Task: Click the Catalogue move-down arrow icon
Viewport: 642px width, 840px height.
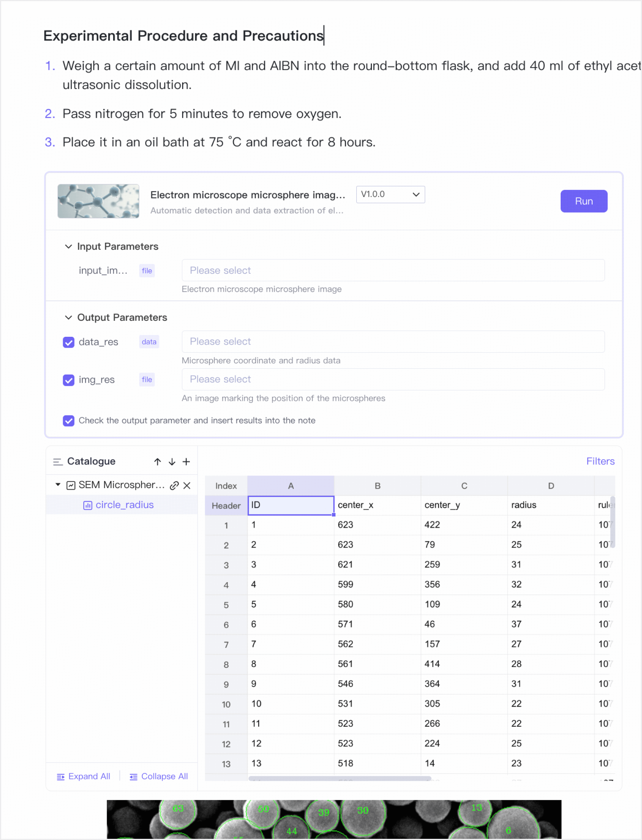Action: tap(172, 462)
